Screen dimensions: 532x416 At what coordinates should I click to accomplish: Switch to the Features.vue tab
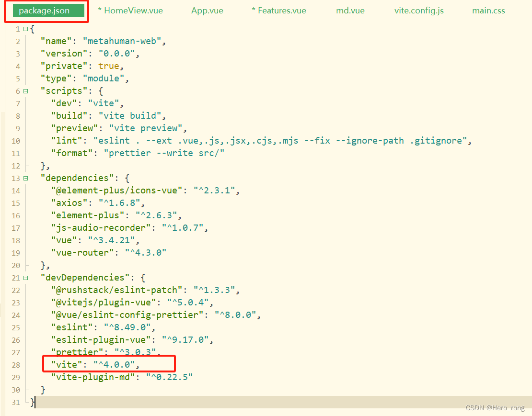tap(279, 11)
